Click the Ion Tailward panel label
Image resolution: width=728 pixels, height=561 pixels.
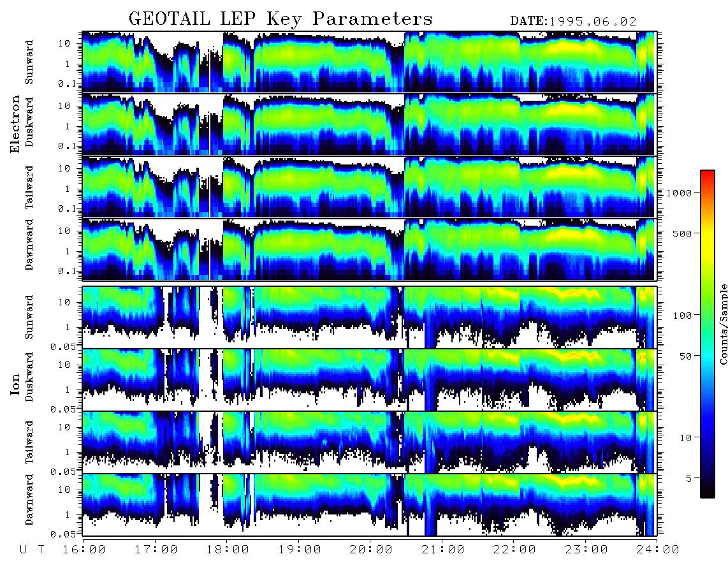(x=29, y=442)
